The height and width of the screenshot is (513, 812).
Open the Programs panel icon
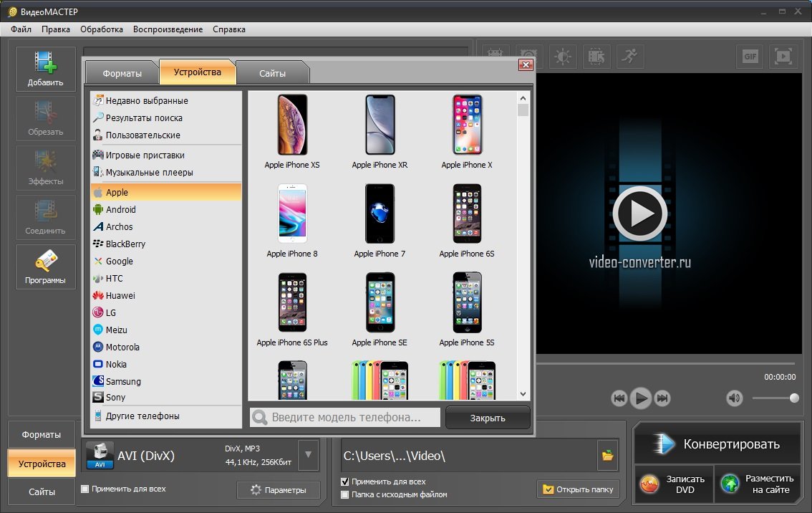point(46,267)
